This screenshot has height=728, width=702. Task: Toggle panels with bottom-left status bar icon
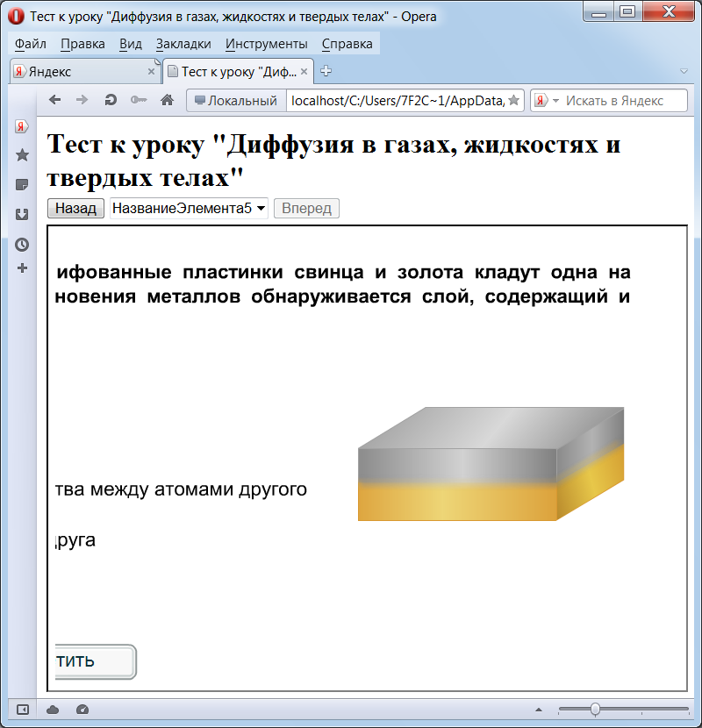point(22,710)
